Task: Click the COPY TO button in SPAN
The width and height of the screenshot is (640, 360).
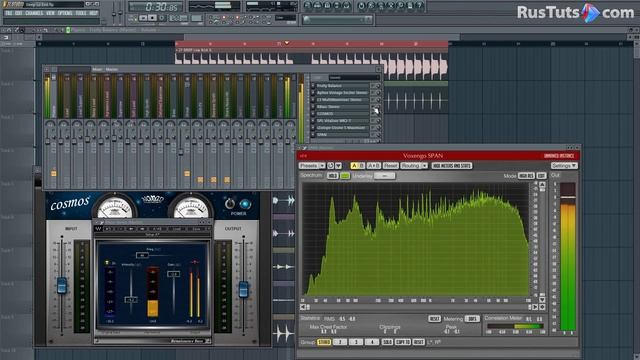Action: pos(402,342)
